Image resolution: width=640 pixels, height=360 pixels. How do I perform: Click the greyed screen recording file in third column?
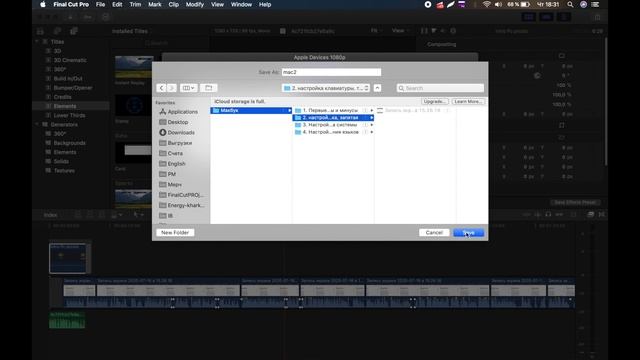412,110
